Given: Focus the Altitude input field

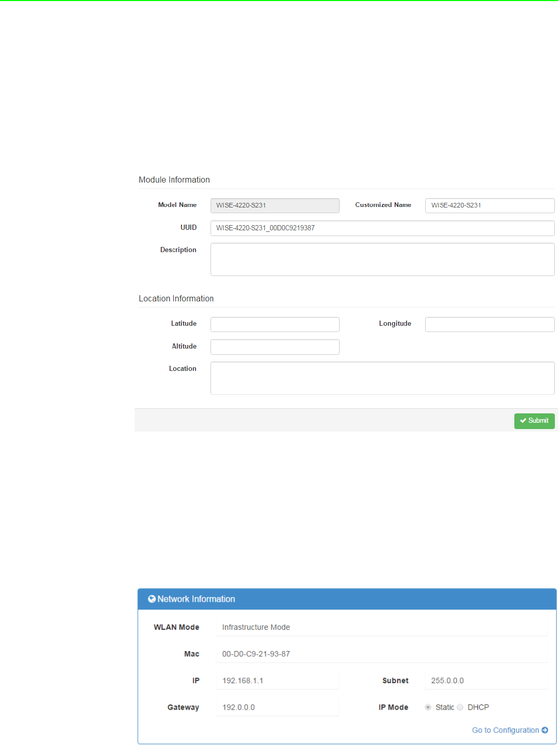Looking at the screenshot, I should [275, 347].
